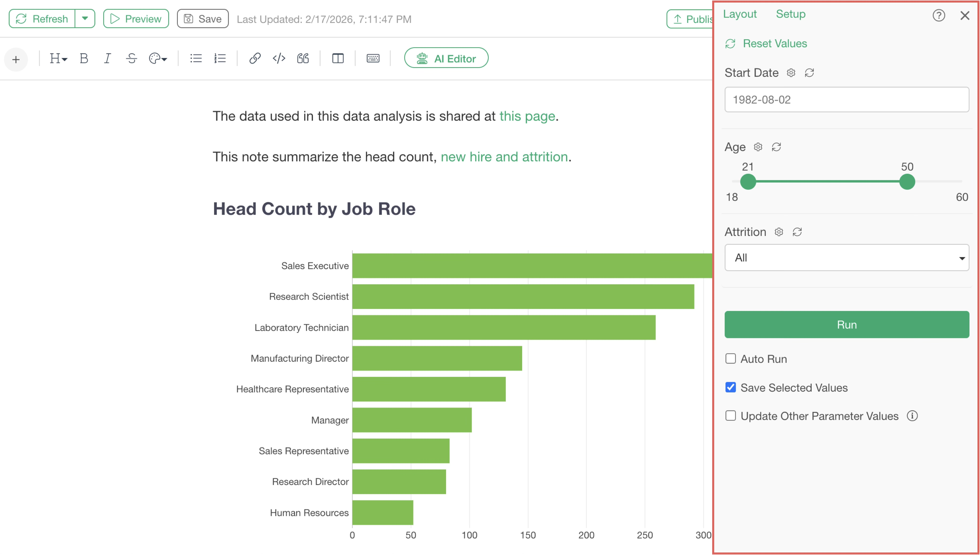Open the Attrition dropdown
Viewport: 980px width, 555px height.
tap(846, 258)
